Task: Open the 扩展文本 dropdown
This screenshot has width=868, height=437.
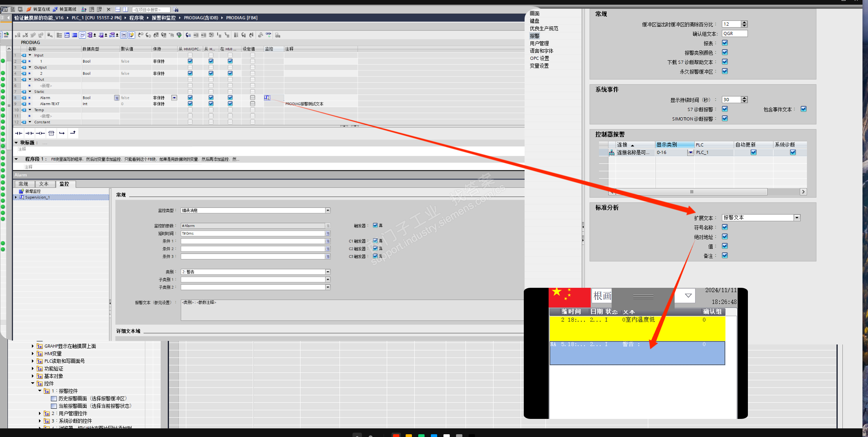Action: (797, 218)
